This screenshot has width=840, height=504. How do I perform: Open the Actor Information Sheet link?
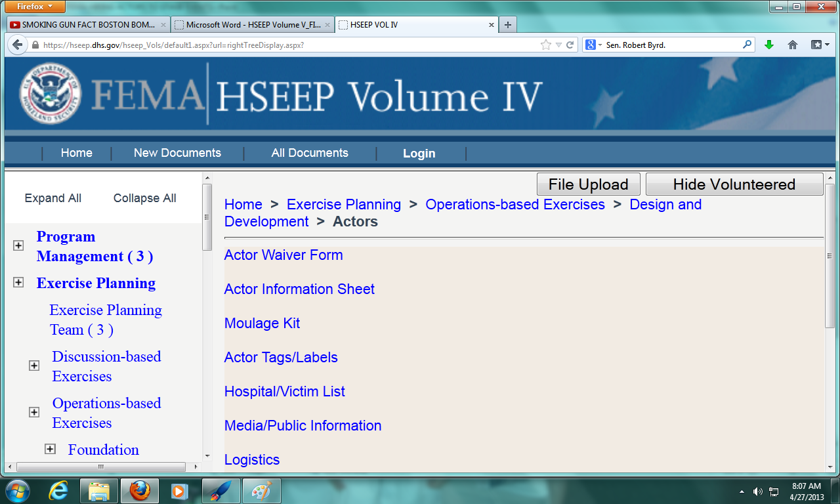(x=299, y=289)
